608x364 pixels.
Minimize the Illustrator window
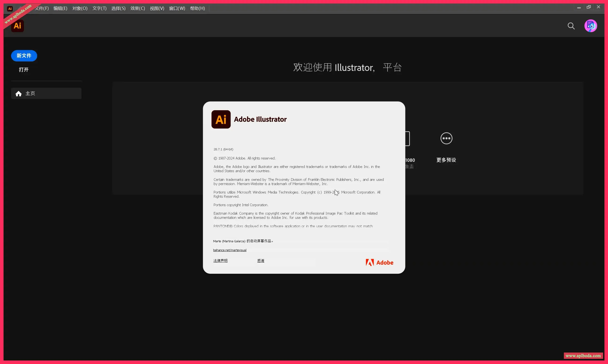[x=579, y=7]
